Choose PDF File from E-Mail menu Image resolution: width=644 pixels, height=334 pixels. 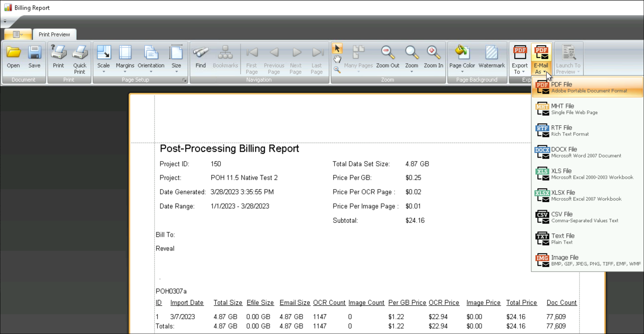[x=587, y=87]
